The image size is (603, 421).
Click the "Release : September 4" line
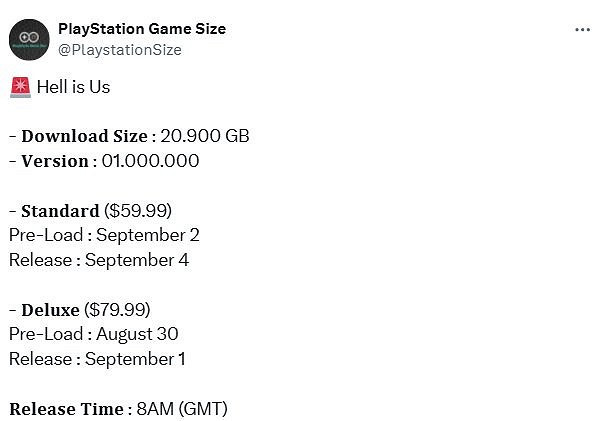[x=99, y=260]
